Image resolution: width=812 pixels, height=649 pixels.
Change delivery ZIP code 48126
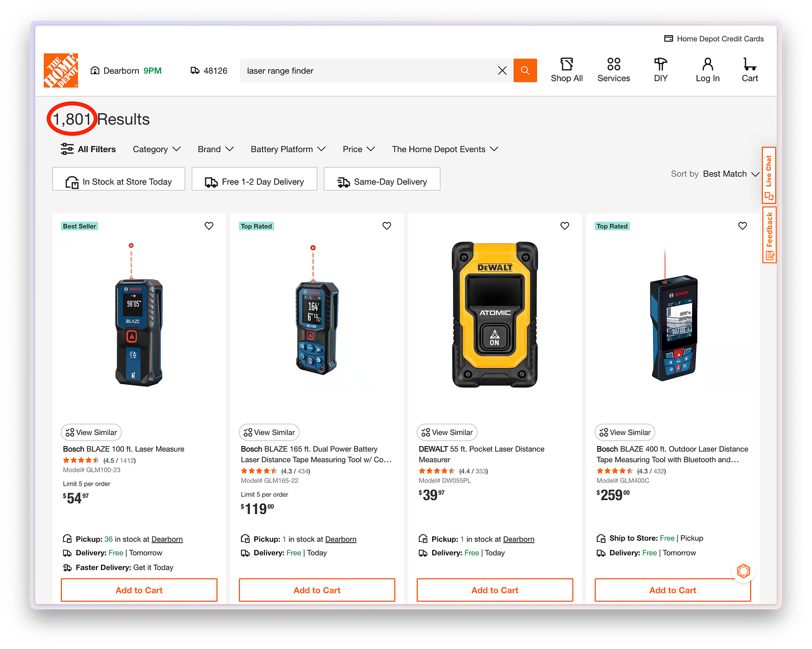pos(209,71)
